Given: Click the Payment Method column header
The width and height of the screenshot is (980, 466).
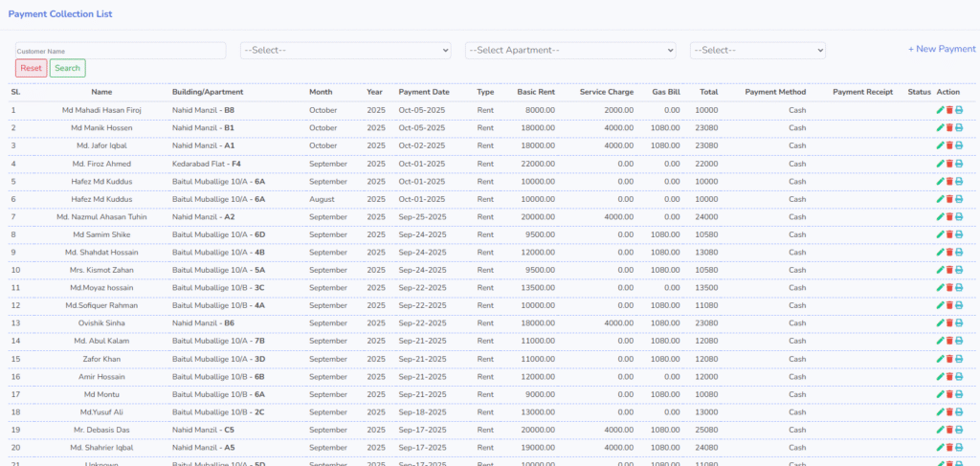Looking at the screenshot, I should point(775,92).
